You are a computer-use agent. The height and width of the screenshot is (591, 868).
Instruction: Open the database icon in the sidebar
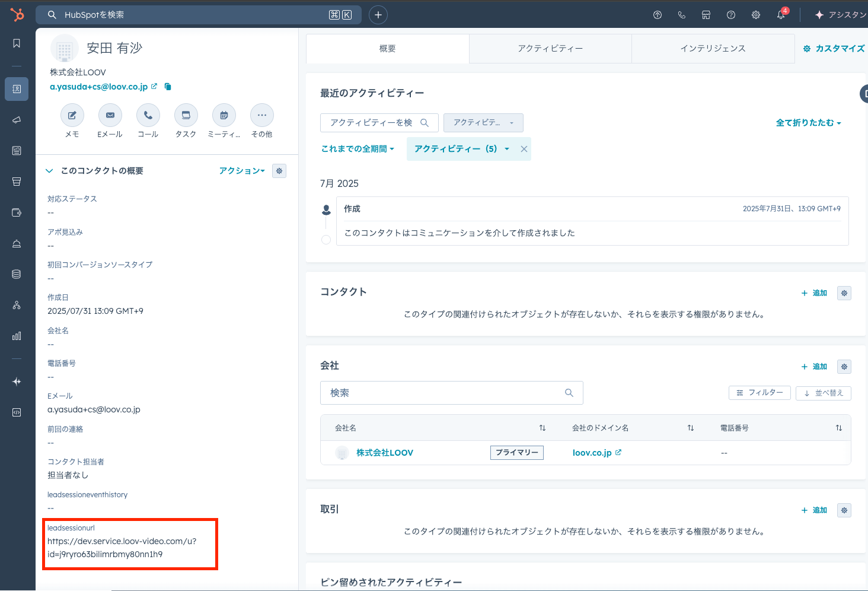coord(17,274)
